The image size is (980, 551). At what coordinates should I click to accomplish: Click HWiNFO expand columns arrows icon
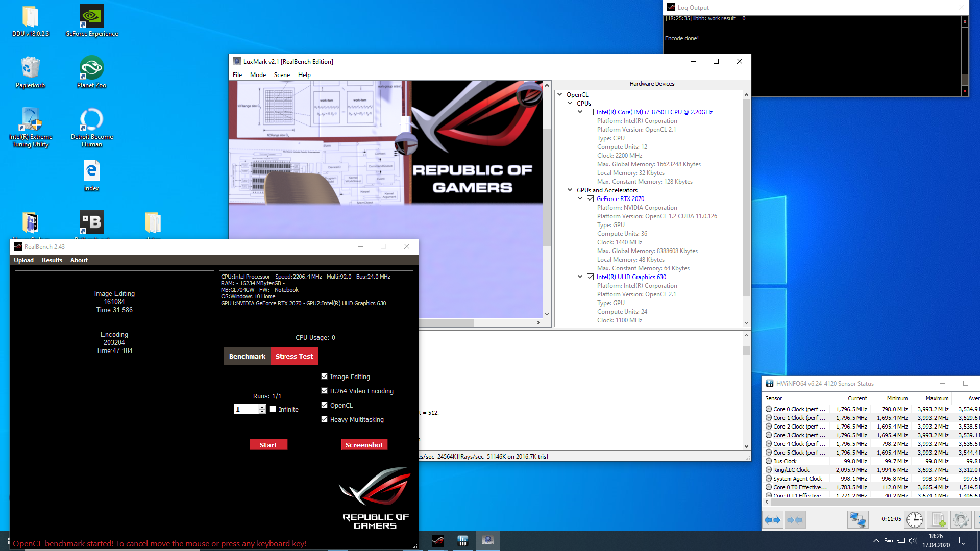click(x=773, y=520)
